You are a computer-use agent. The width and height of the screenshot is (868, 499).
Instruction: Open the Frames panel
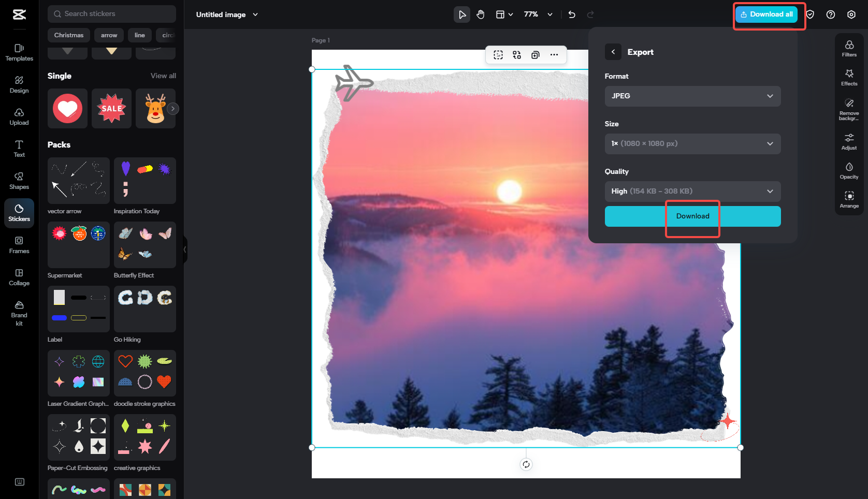point(19,245)
